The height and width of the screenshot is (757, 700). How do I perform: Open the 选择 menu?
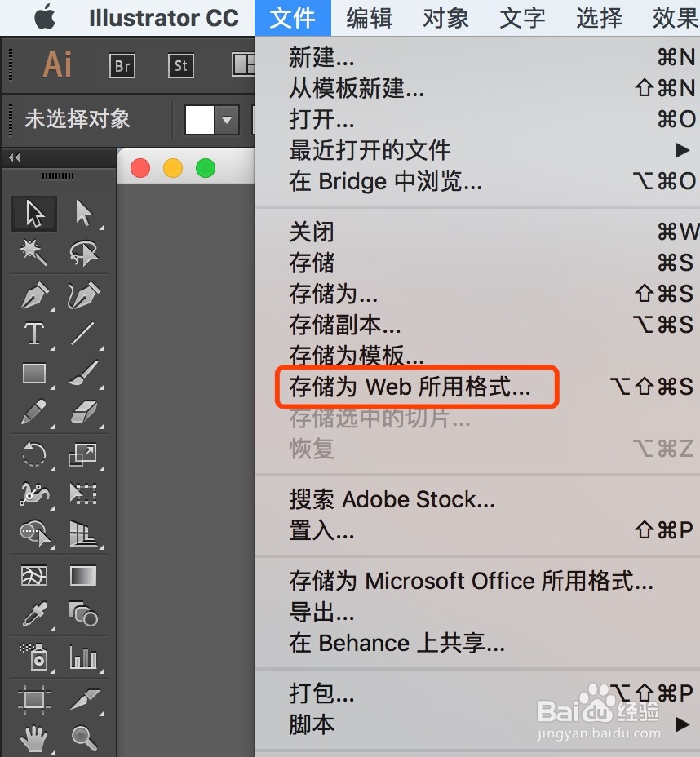tap(599, 18)
